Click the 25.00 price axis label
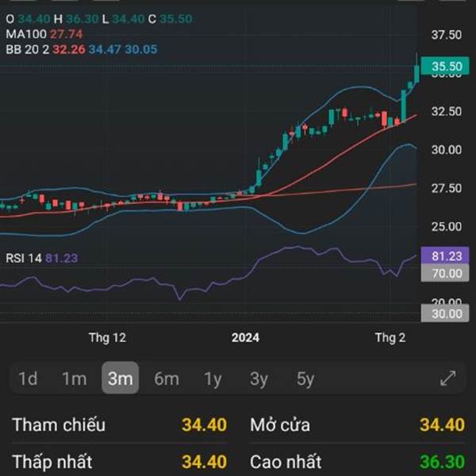Image resolution: width=476 pixels, height=476 pixels. (x=447, y=226)
